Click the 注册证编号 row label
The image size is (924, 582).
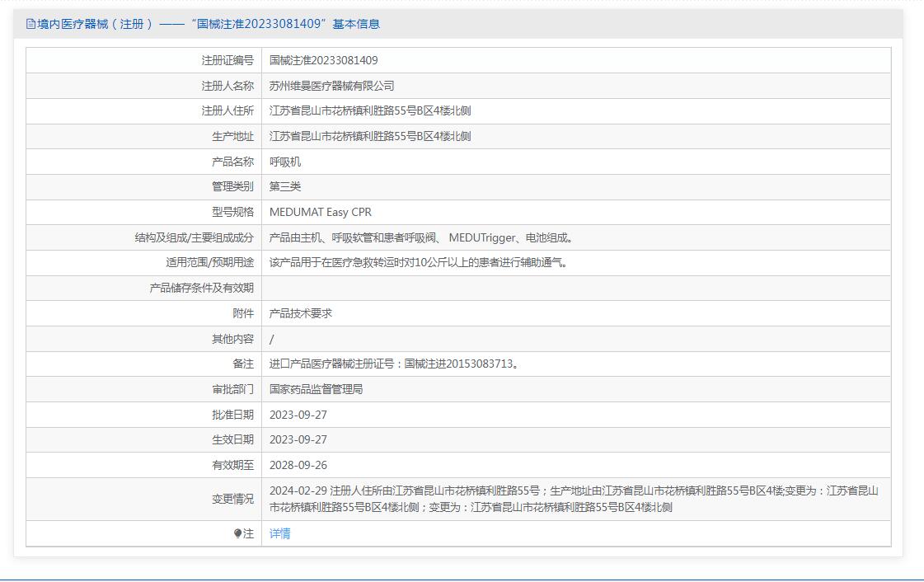click(227, 61)
